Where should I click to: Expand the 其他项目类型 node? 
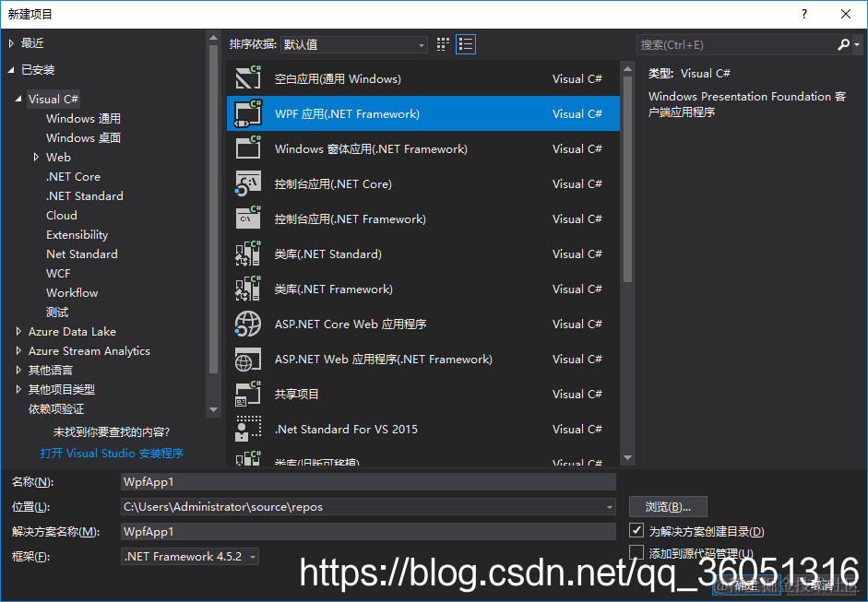(x=18, y=390)
